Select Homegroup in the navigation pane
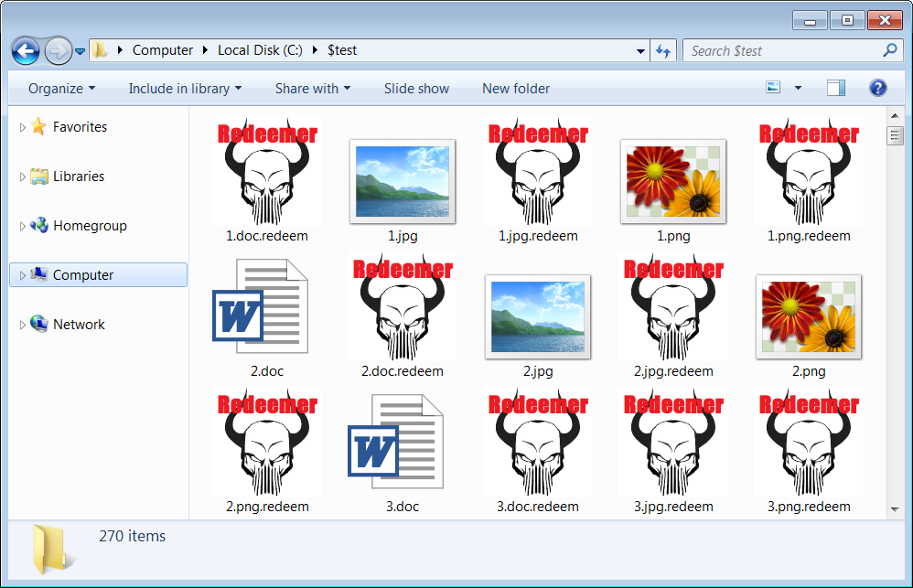This screenshot has height=588, width=913. pos(90,226)
